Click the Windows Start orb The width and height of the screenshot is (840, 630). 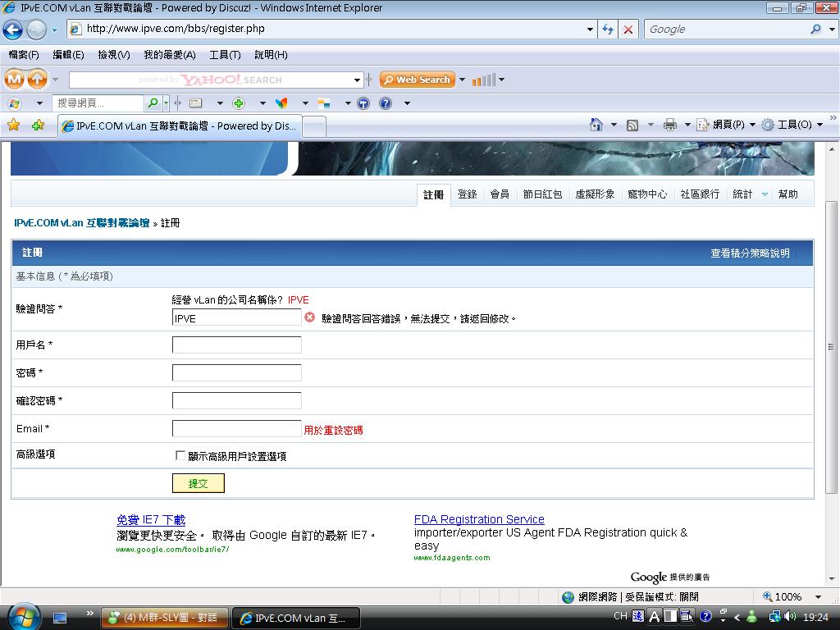point(22,615)
